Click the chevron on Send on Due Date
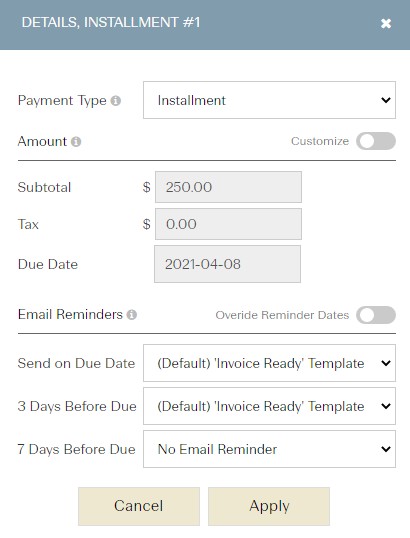This screenshot has height=538, width=410. (x=386, y=363)
